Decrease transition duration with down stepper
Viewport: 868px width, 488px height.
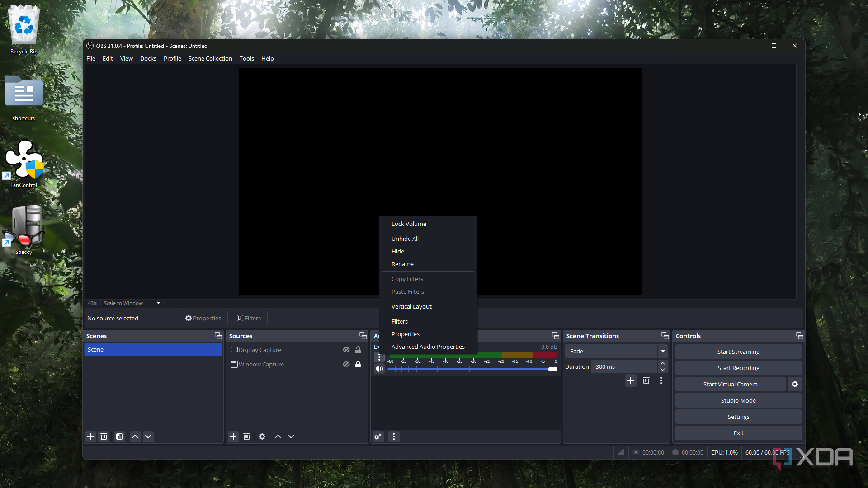coord(663,370)
